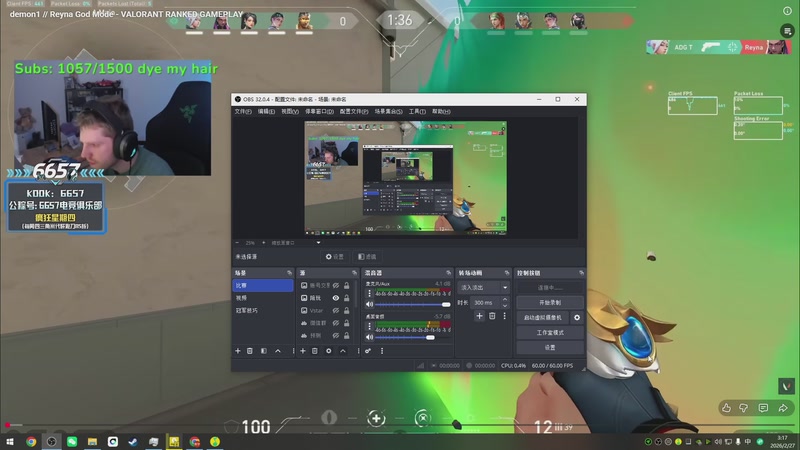
Task: Open mixer toolbar three-dot menu
Action: pos(382,351)
